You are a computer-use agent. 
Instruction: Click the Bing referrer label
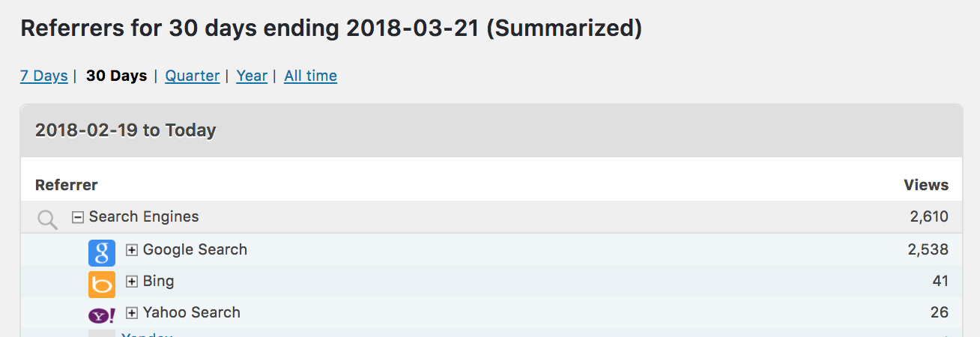pyautogui.click(x=159, y=282)
